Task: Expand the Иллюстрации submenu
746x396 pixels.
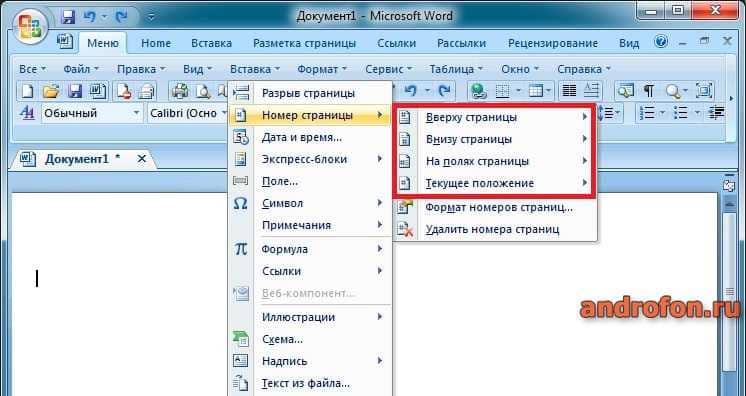Action: (x=310, y=317)
